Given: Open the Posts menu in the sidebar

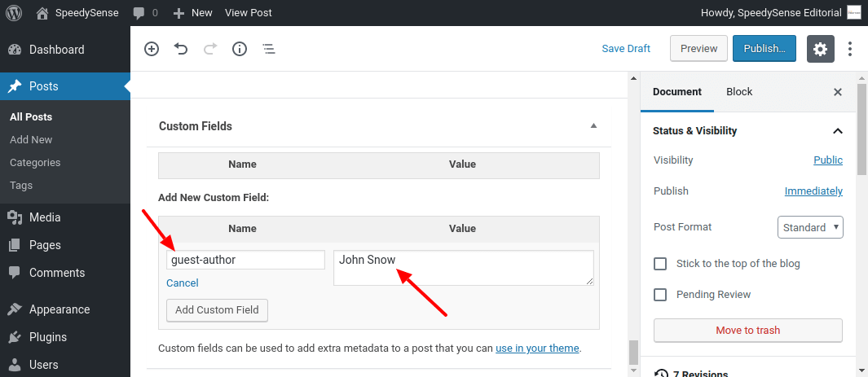Looking at the screenshot, I should point(64,86).
